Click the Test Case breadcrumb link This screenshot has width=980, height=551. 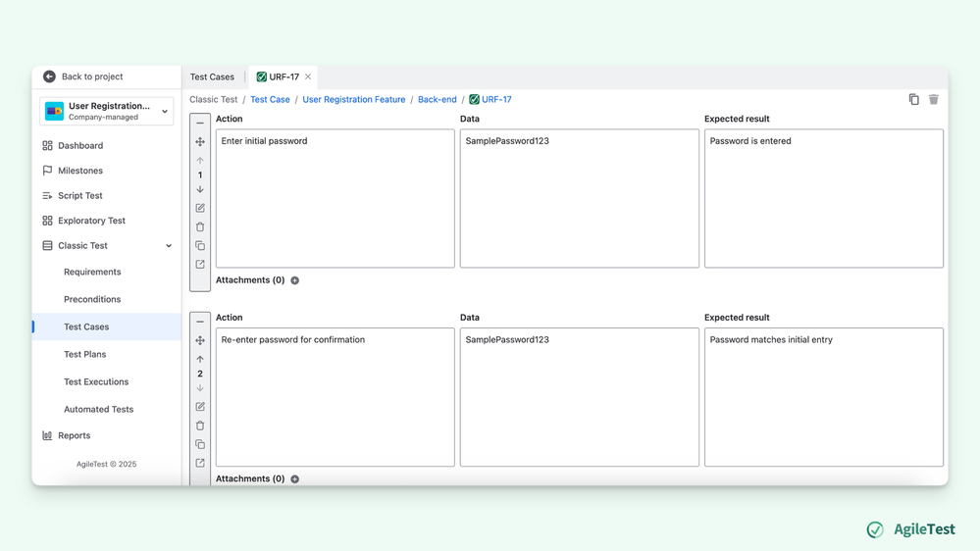pos(270,99)
